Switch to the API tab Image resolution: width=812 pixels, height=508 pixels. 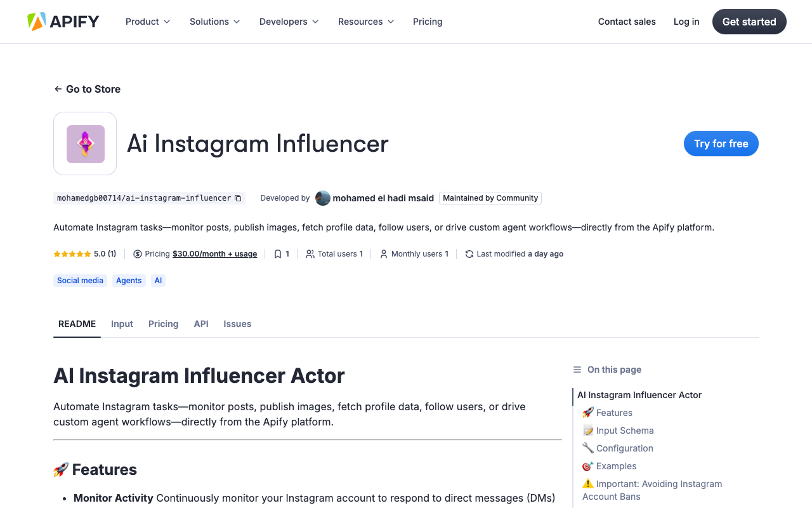(x=201, y=324)
